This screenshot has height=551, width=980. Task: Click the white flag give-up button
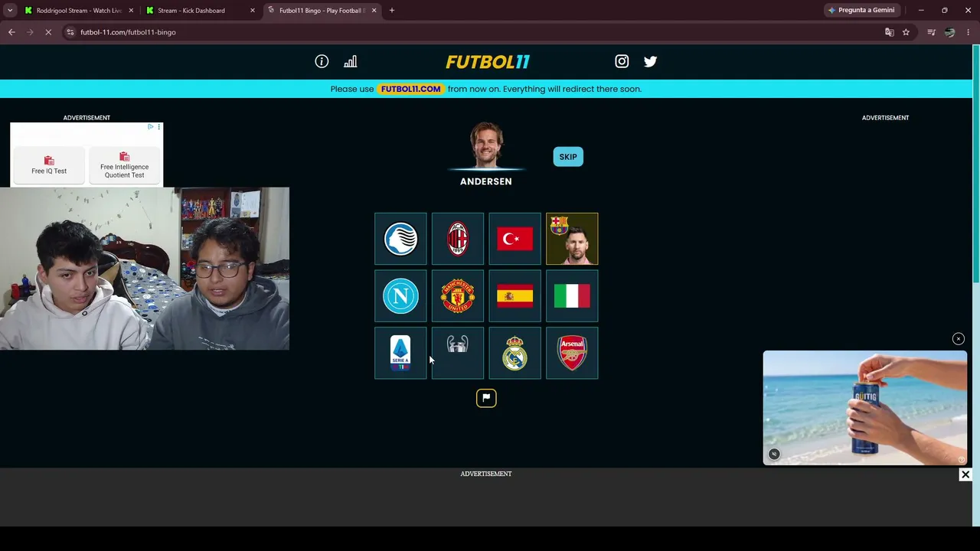[x=486, y=398]
